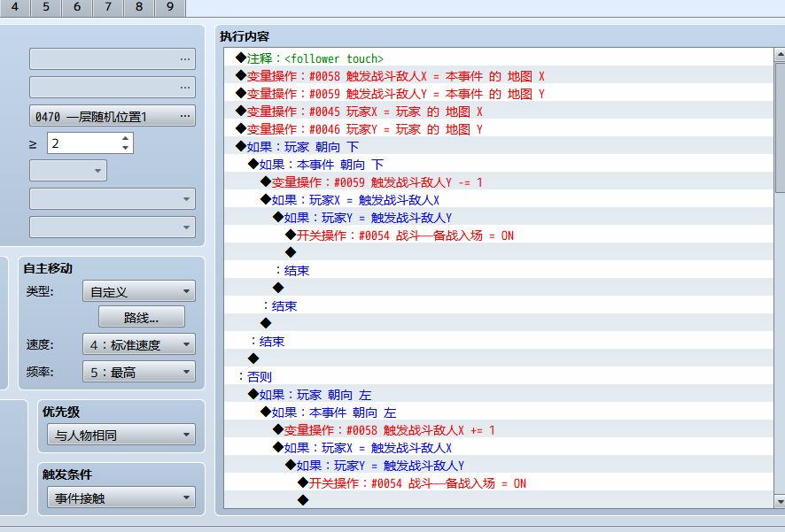This screenshot has height=532, width=785.
Task: Select row #0046 玩家Y = 玩家 的 地图 Y
Action: coord(499,129)
